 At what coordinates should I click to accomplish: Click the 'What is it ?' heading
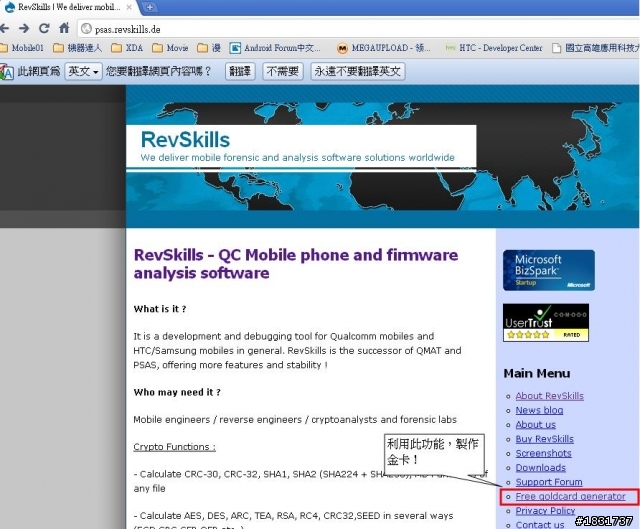tap(160, 309)
